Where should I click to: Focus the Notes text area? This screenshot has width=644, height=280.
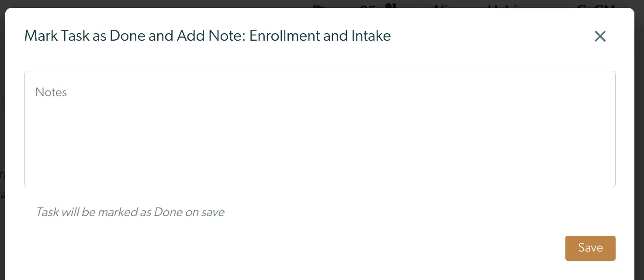point(320,129)
